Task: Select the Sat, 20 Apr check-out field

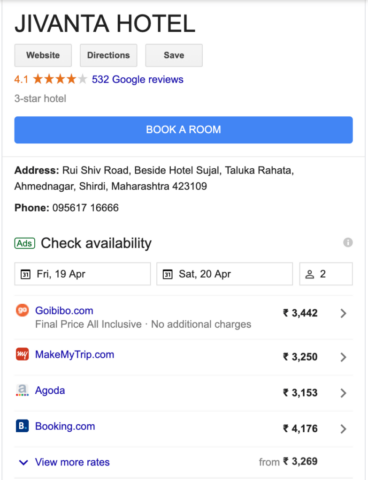Action: point(224,274)
